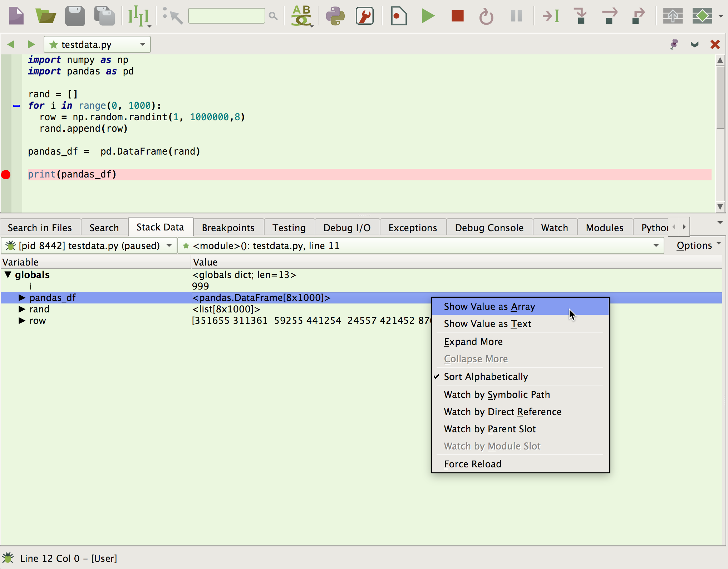Click the 'Force Reload' button

[x=473, y=464]
